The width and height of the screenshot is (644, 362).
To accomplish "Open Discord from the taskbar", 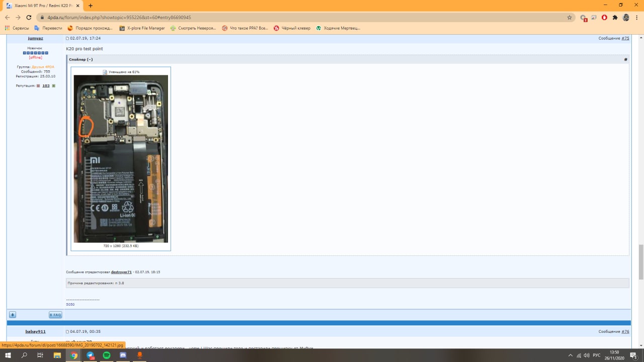I will [x=123, y=355].
